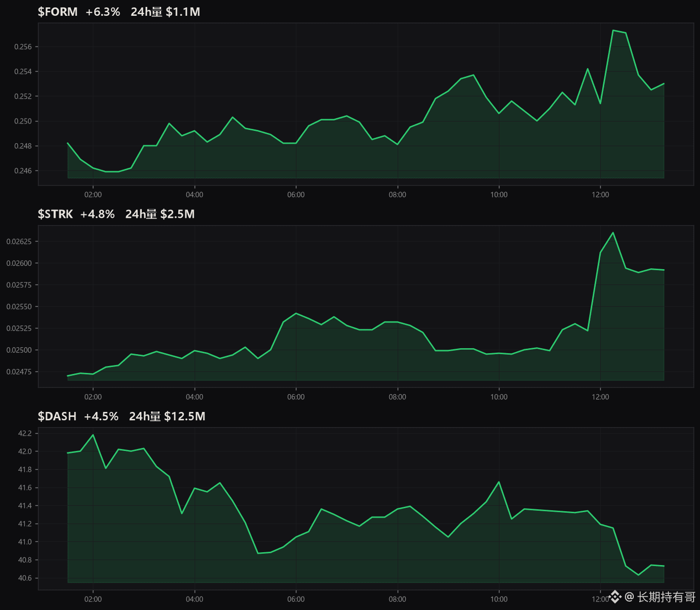Screen dimensions: 700x610
Task: Click the 0.02575 price axis label
Action: coord(19,285)
